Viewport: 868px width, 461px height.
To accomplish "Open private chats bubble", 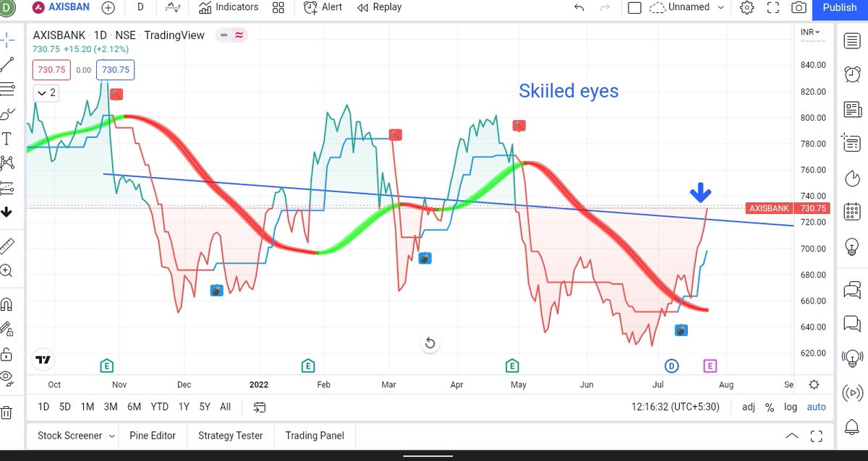I will (x=852, y=324).
